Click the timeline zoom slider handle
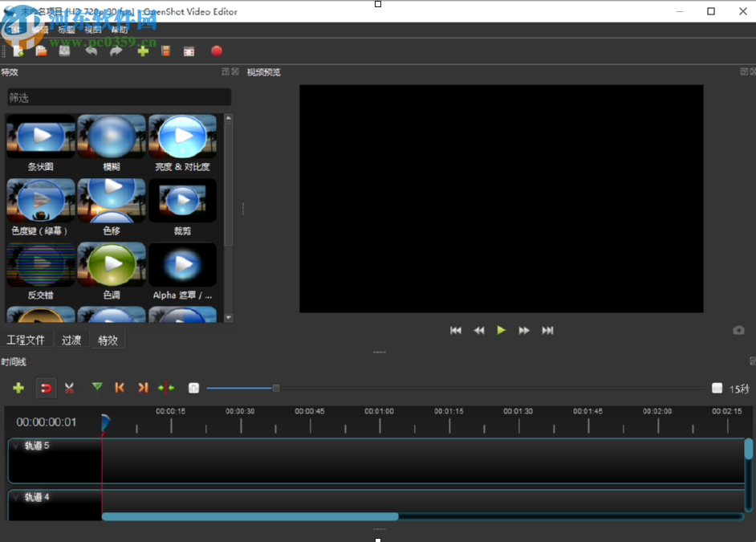756x542 pixels. click(x=275, y=388)
